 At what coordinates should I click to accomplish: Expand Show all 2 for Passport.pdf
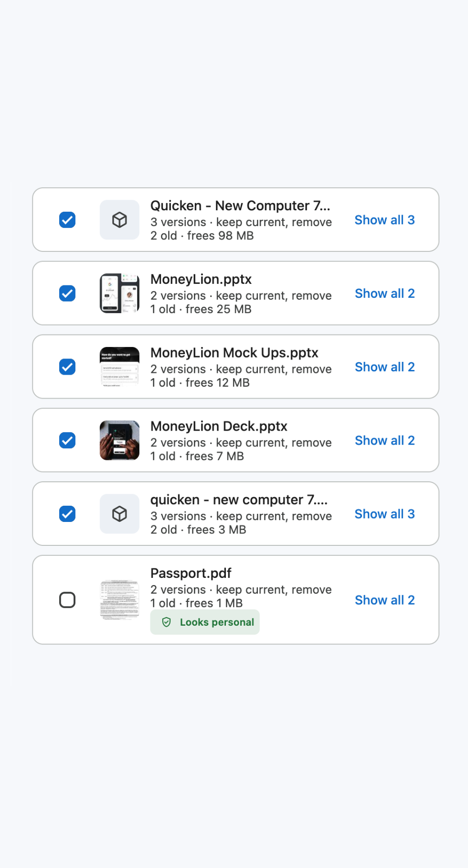(x=384, y=600)
